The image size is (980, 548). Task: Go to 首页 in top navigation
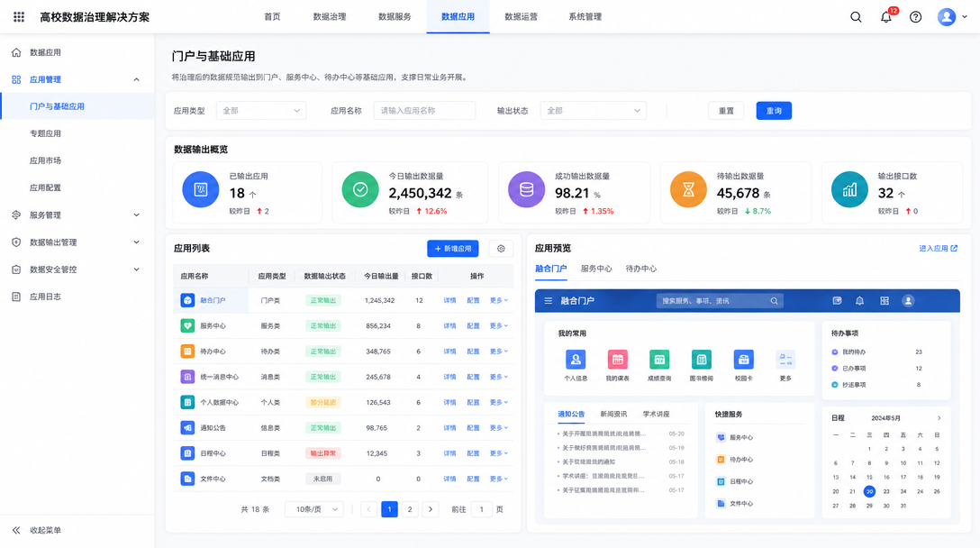pos(272,17)
